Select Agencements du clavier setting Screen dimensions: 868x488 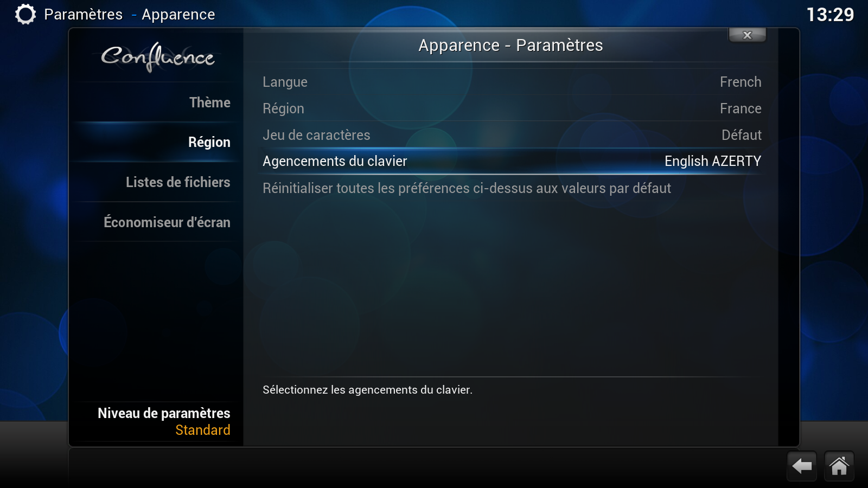[512, 161]
